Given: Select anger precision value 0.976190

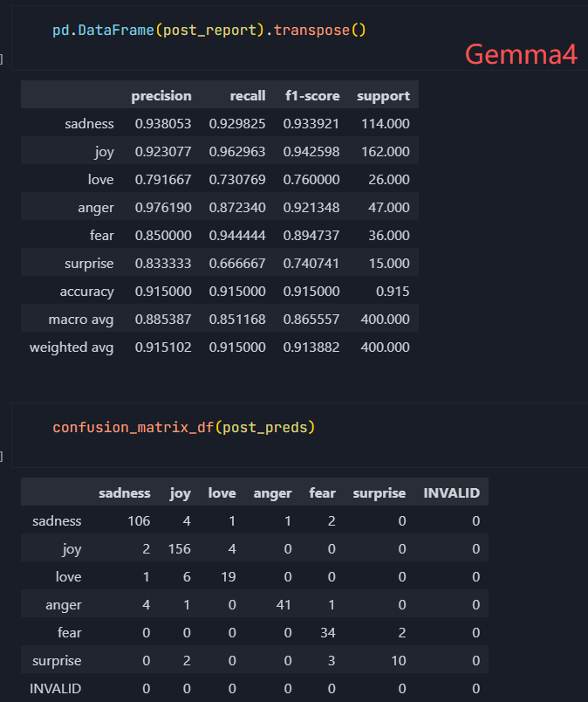Looking at the screenshot, I should tap(163, 208).
